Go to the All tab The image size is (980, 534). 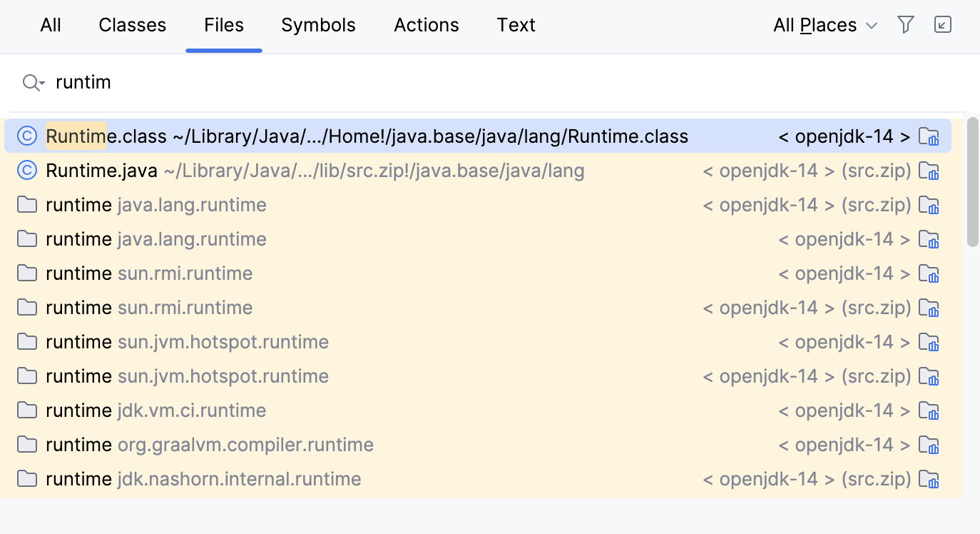51,26
